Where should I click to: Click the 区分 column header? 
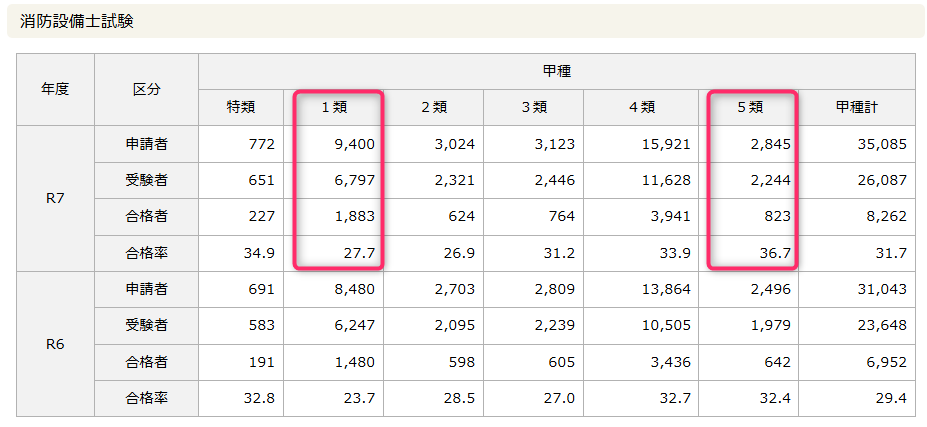147,89
